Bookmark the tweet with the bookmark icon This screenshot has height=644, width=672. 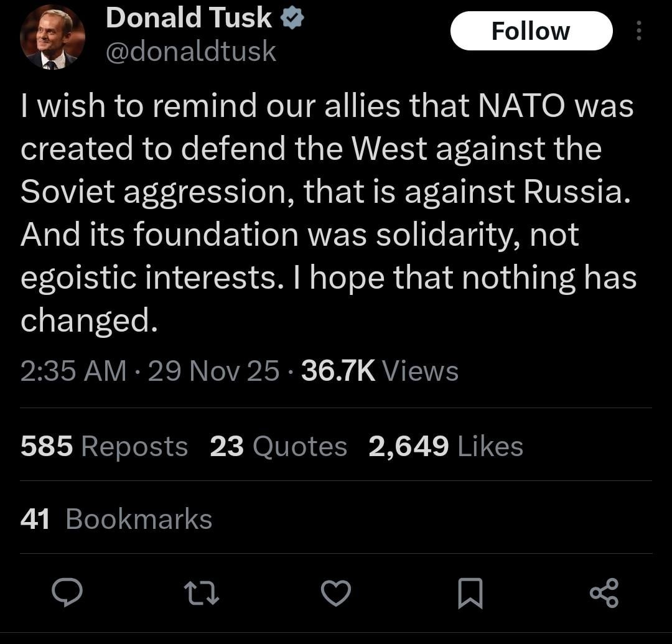tap(470, 593)
